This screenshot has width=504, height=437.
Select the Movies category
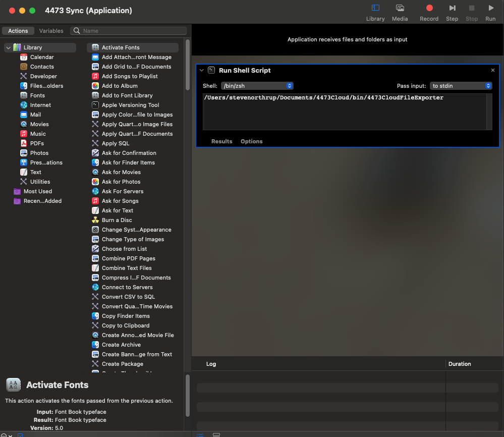[x=39, y=124]
